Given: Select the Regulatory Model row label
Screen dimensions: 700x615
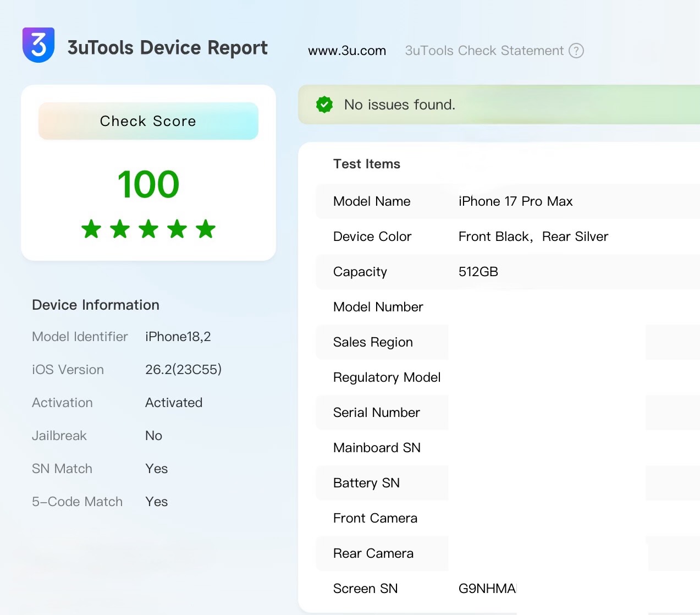Looking at the screenshot, I should [x=387, y=377].
